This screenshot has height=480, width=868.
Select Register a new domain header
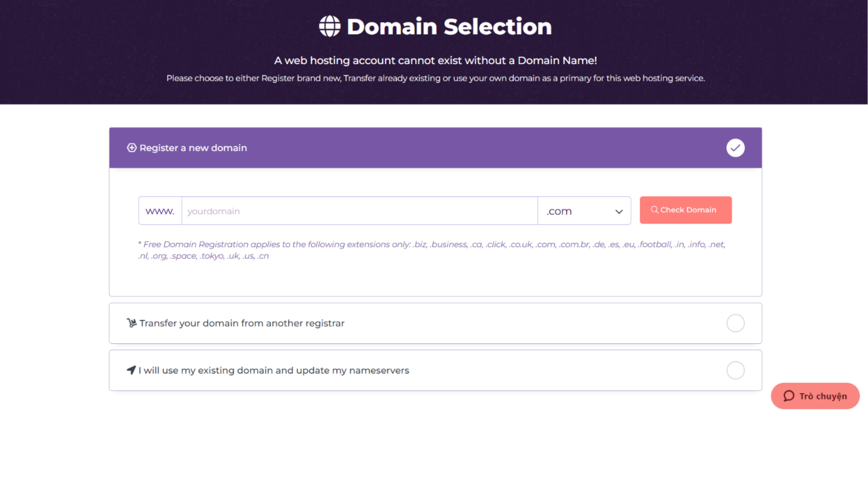pyautogui.click(x=435, y=148)
